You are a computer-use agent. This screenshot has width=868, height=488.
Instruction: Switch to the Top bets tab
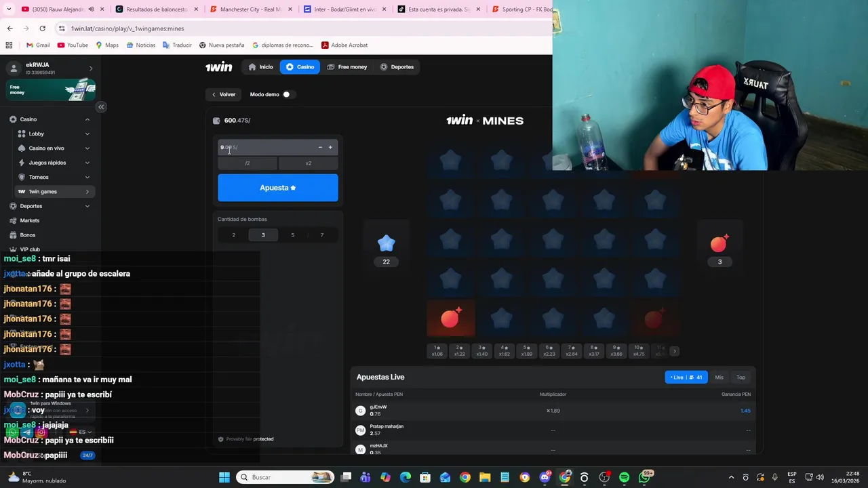[741, 378]
